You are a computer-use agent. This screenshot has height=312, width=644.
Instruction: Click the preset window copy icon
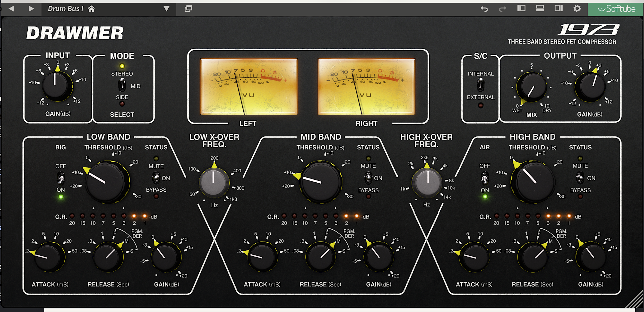point(188,9)
